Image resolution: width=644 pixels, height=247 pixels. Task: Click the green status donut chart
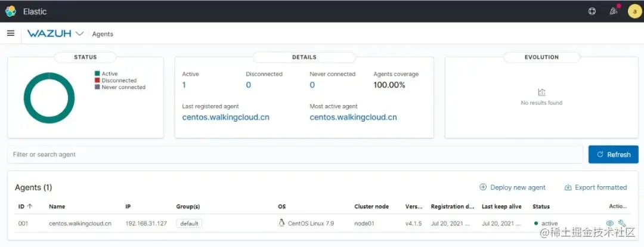(x=49, y=76)
